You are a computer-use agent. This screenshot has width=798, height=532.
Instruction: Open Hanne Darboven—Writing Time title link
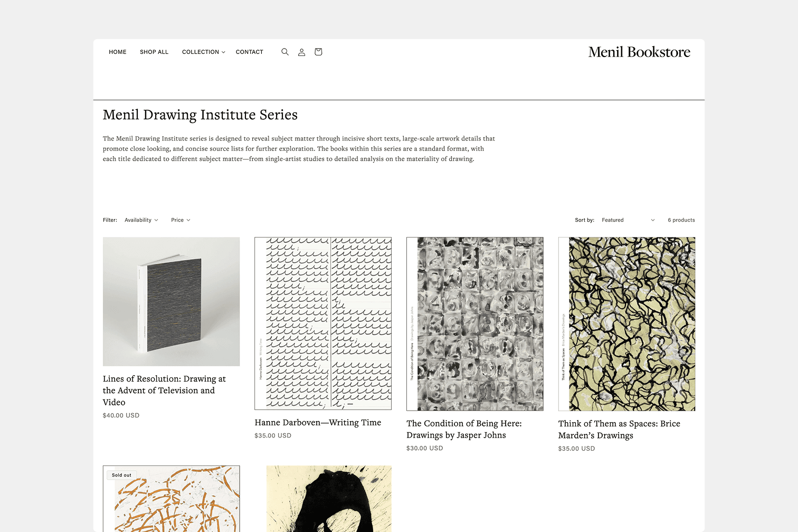[x=318, y=423]
